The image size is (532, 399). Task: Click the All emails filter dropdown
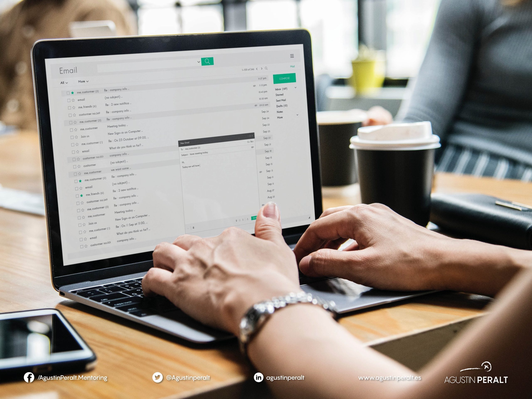[x=64, y=82]
